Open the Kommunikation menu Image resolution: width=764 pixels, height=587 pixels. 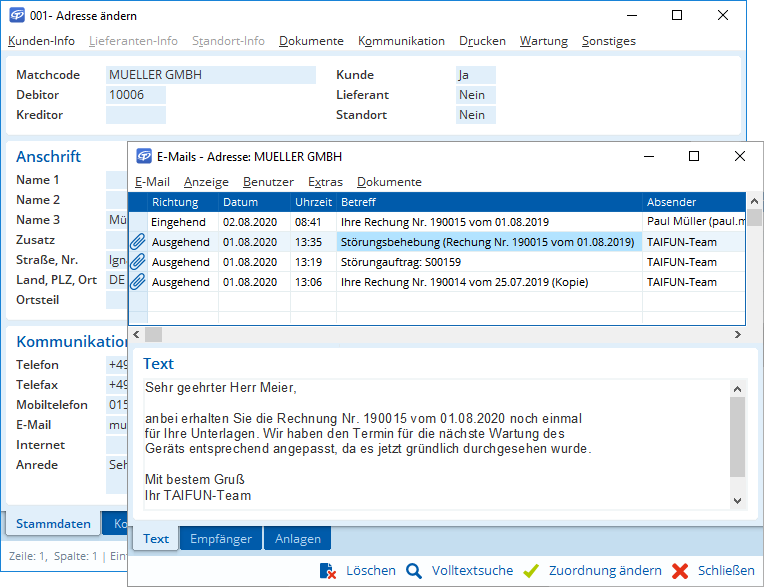[401, 41]
